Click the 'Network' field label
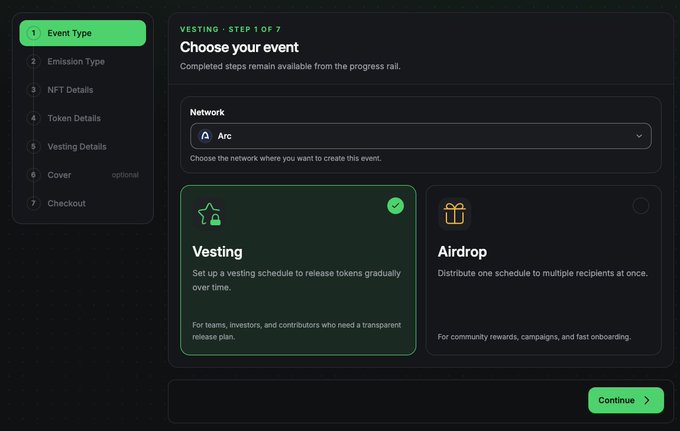This screenshot has height=431, width=680. coord(207,112)
